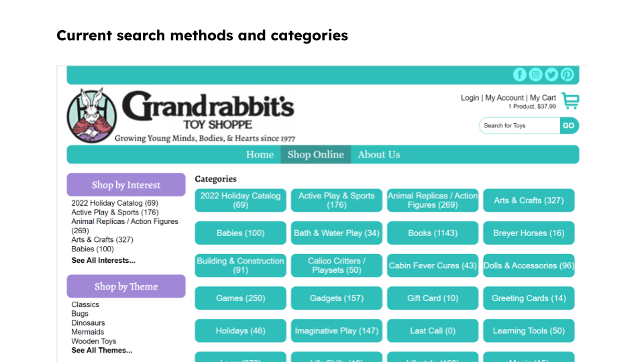This screenshot has width=644, height=362.
Task: Select Animal Replicas / Action Figures category button
Action: pyautogui.click(x=433, y=200)
